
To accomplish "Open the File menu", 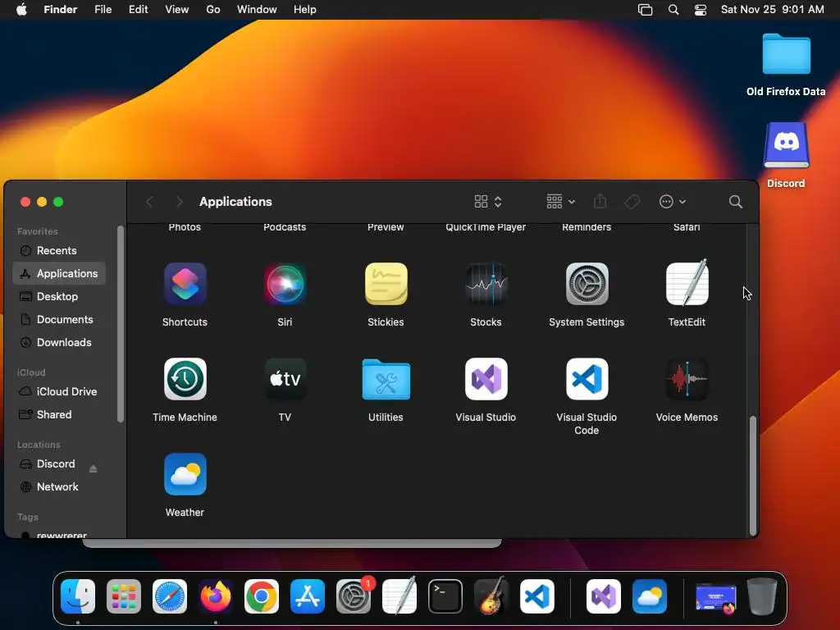I will [103, 10].
